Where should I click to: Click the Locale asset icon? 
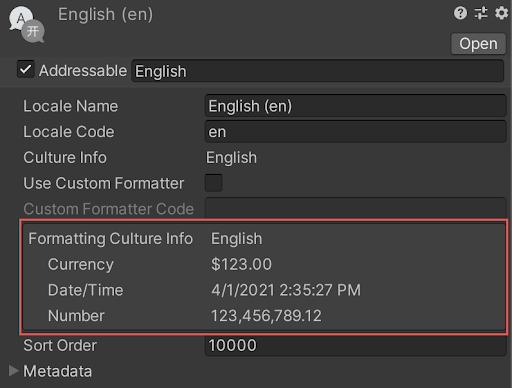coord(27,24)
